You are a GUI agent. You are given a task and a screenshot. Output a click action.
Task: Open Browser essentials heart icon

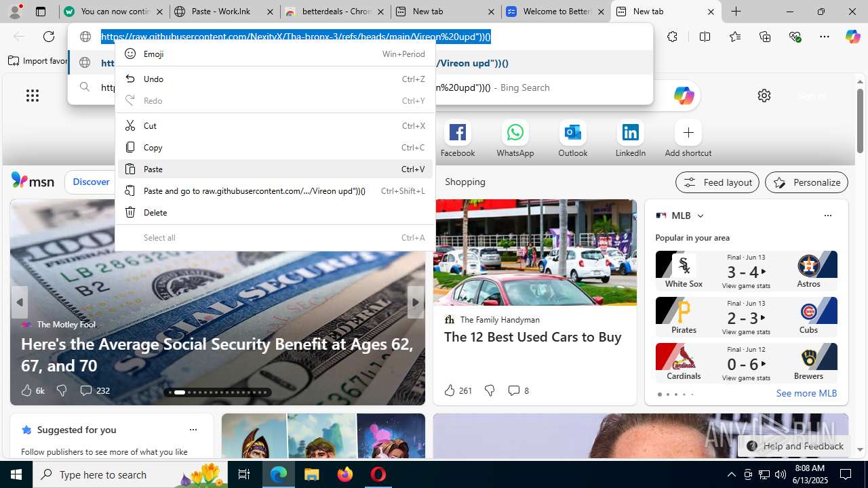pyautogui.click(x=795, y=37)
